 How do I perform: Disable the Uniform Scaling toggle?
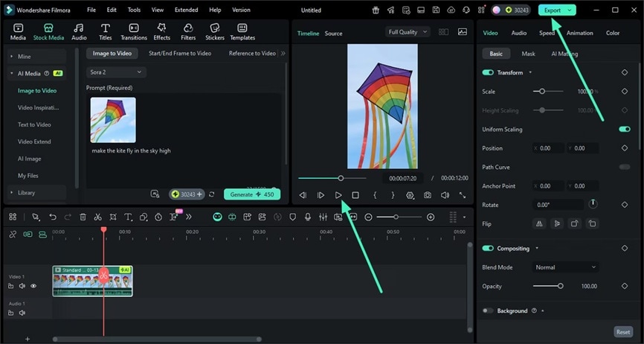pyautogui.click(x=624, y=130)
